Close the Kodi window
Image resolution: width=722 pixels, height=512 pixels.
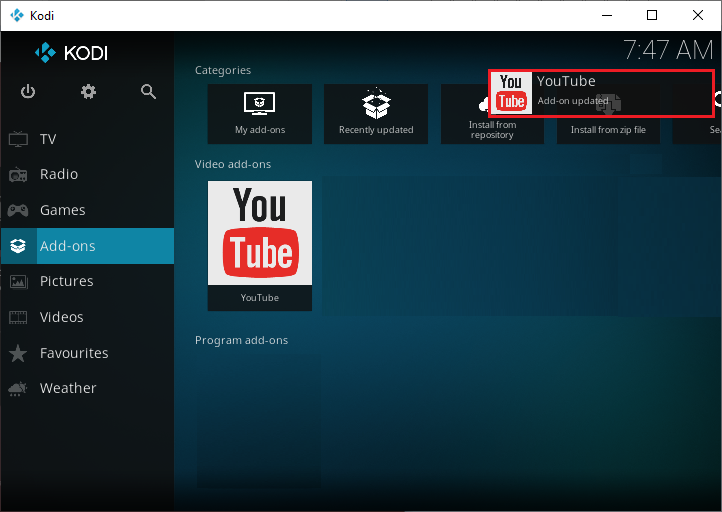tap(698, 15)
